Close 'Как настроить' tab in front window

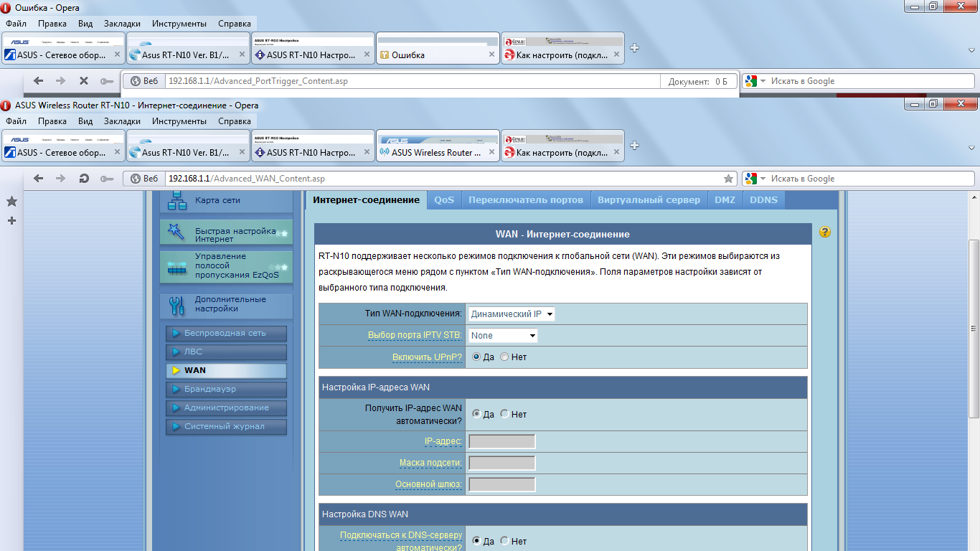tap(616, 152)
